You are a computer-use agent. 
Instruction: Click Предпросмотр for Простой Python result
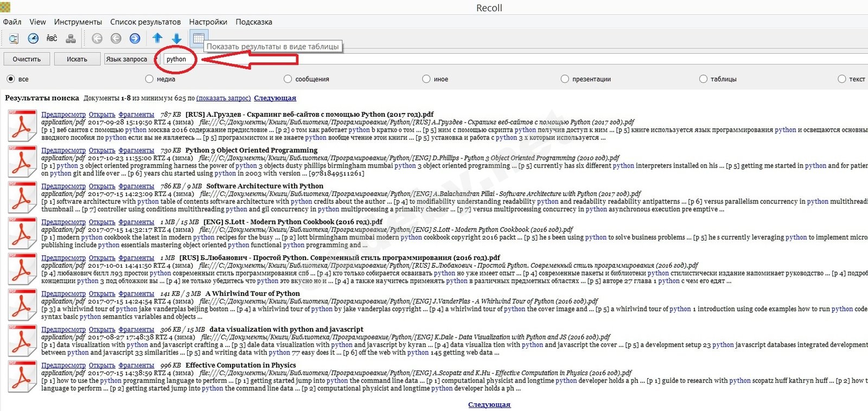(x=63, y=258)
